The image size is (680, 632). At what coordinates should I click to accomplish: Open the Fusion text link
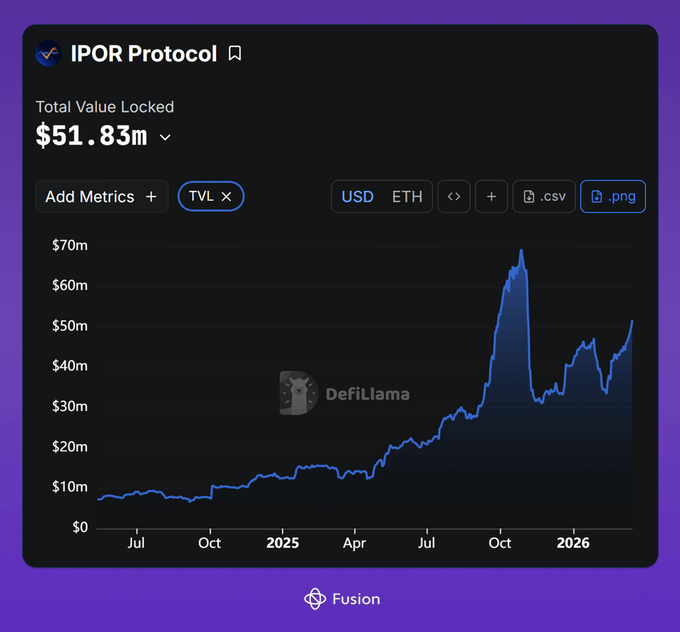356,599
